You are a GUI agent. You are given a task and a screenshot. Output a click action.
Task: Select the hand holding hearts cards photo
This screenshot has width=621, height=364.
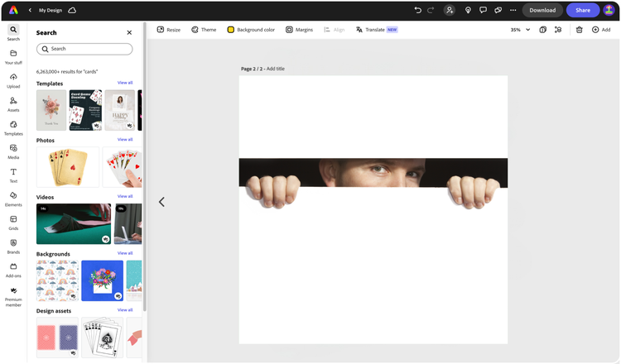(123, 167)
